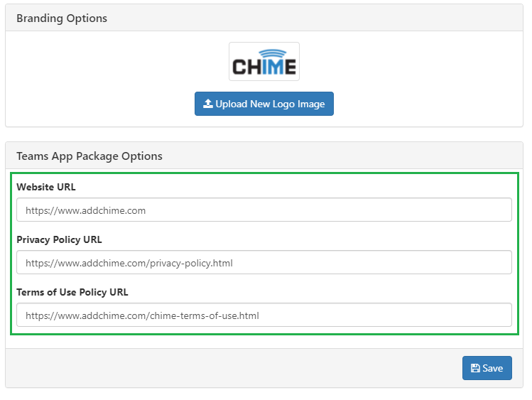The width and height of the screenshot is (532, 400).
Task: Click the floppy disk icon on Save
Action: tap(475, 368)
